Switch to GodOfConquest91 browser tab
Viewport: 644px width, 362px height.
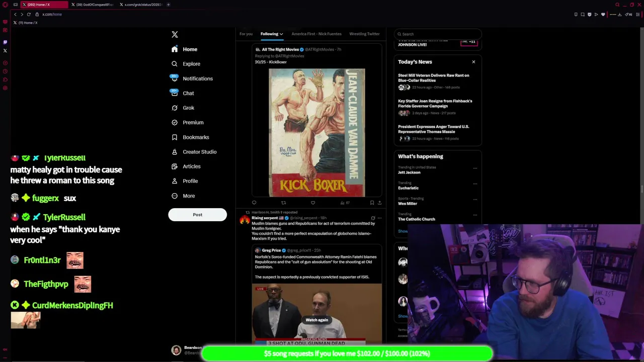[93, 5]
